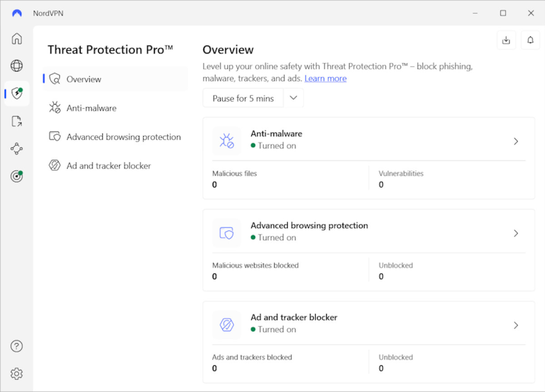Expand the Advanced browsing protection card chevron
The image size is (545, 392).
[x=516, y=233]
